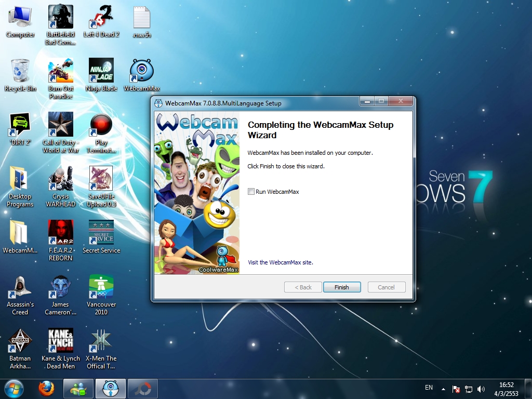The image size is (532, 399).
Task: Open the Computer desktop icon
Action: [20, 22]
